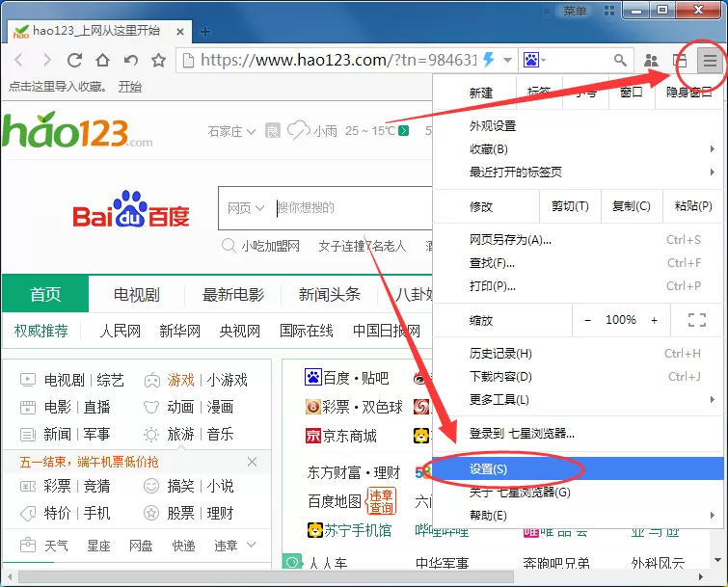Click 开始 import bookmarks link
728x587 pixels.
[x=130, y=87]
